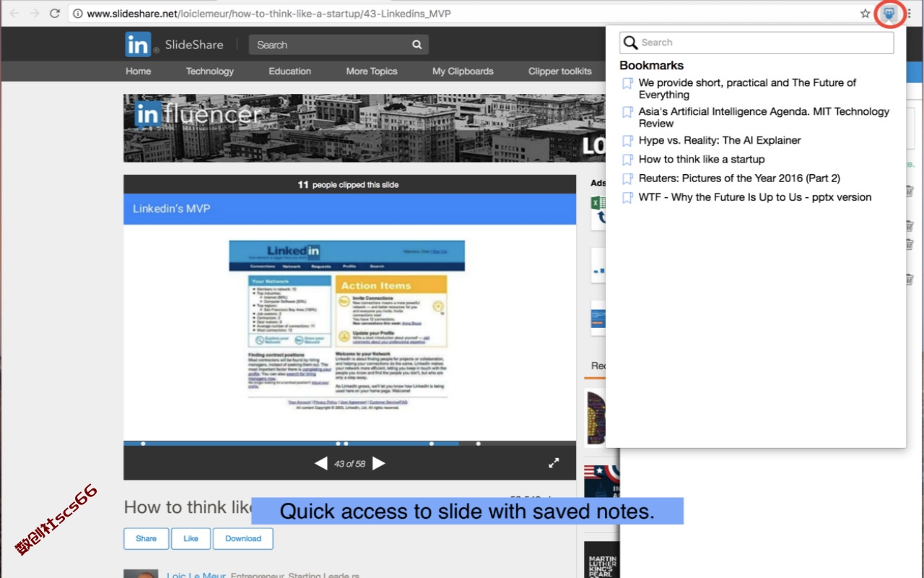Image resolution: width=924 pixels, height=578 pixels.
Task: Click the Like button
Action: pyautogui.click(x=191, y=538)
